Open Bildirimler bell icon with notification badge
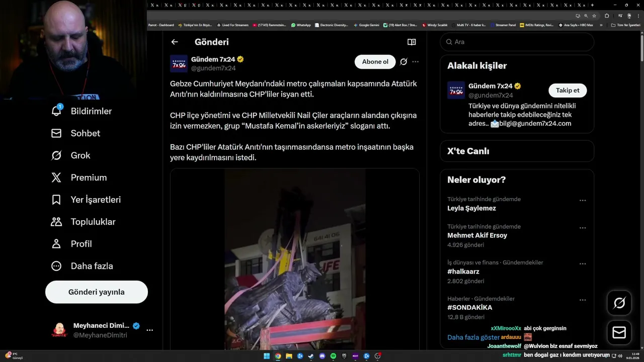Image resolution: width=644 pixels, height=362 pixels. pyautogui.click(x=56, y=111)
